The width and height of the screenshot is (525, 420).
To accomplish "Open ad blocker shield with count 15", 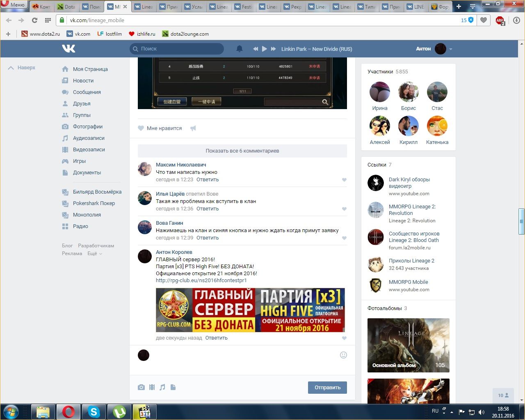I will tap(467, 20).
